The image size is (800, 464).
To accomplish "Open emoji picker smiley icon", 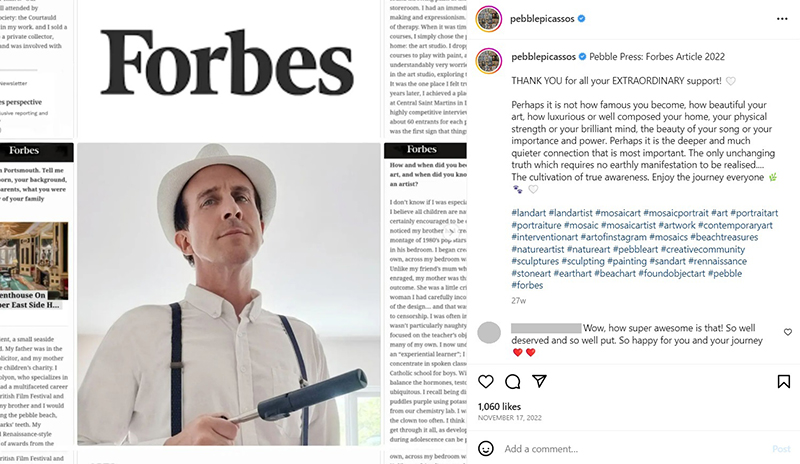I will coord(486,448).
